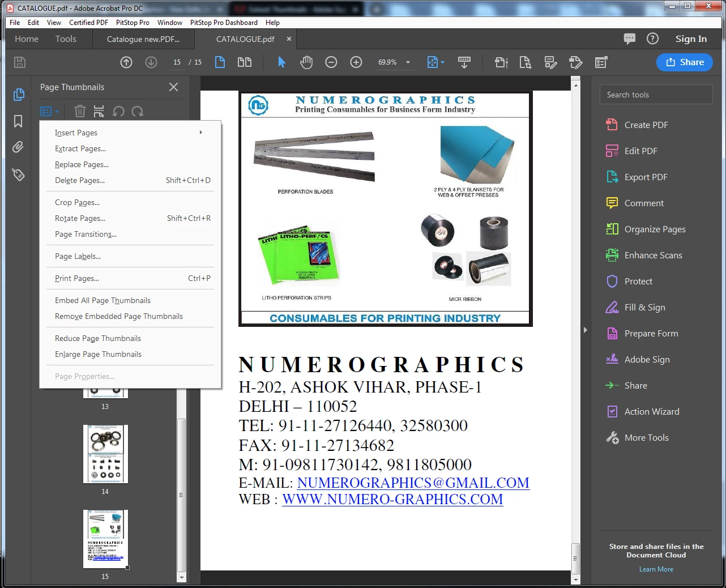Choose Replace Pages from the menu
The image size is (726, 588).
[x=130, y=164]
